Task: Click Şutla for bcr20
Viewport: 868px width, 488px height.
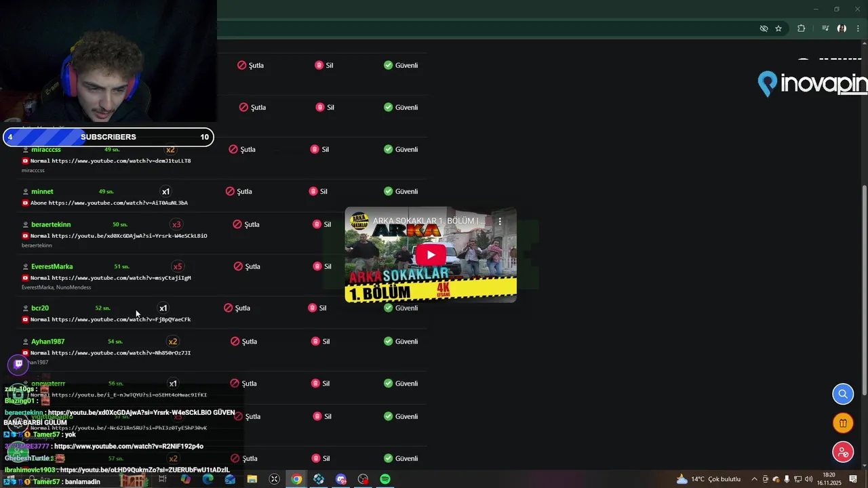Action: tap(237, 308)
